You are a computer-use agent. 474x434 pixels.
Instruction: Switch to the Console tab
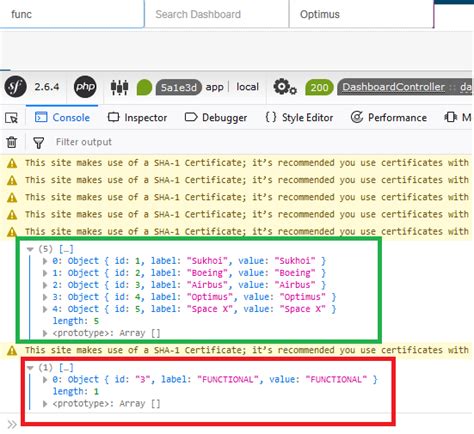(62, 117)
